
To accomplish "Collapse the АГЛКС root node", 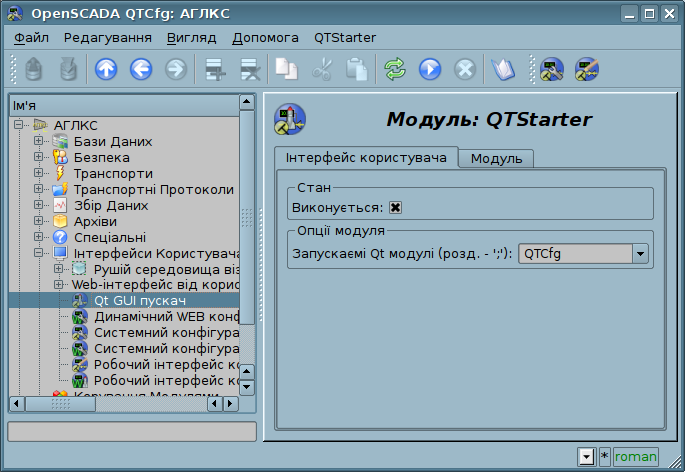I will pyautogui.click(x=18, y=125).
